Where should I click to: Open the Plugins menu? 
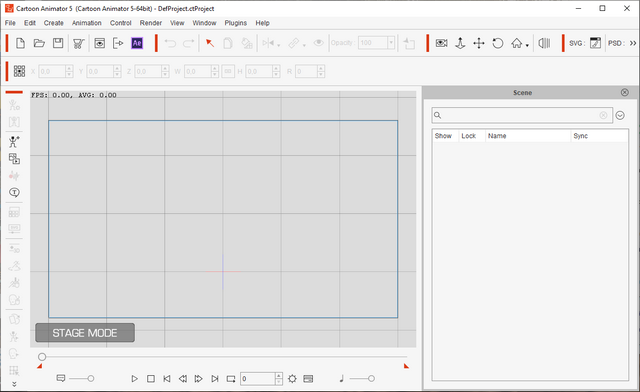point(236,23)
